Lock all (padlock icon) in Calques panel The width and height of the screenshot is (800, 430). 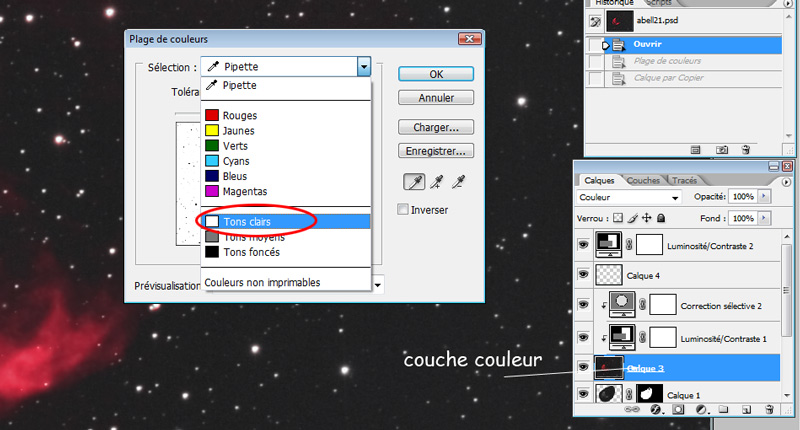(x=661, y=218)
